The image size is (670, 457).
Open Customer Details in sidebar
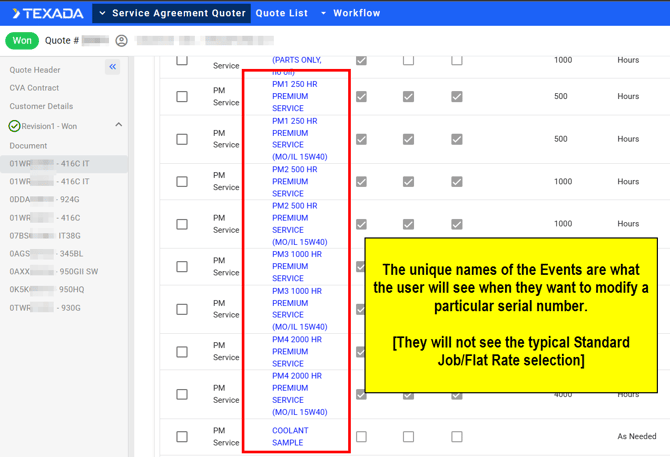point(41,106)
